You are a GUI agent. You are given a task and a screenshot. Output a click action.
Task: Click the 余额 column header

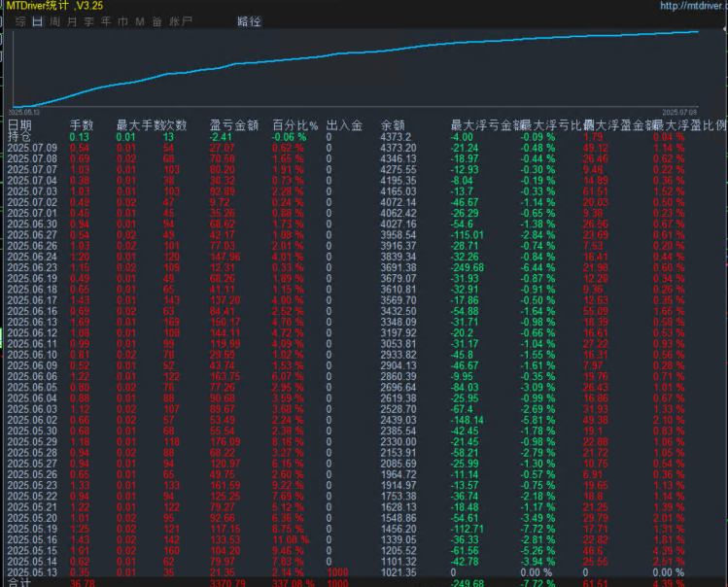[393, 125]
